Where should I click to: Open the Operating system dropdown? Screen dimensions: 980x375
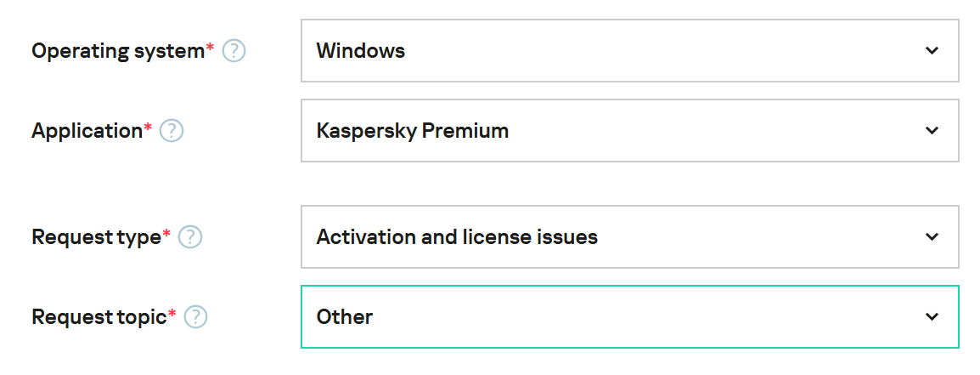click(629, 51)
